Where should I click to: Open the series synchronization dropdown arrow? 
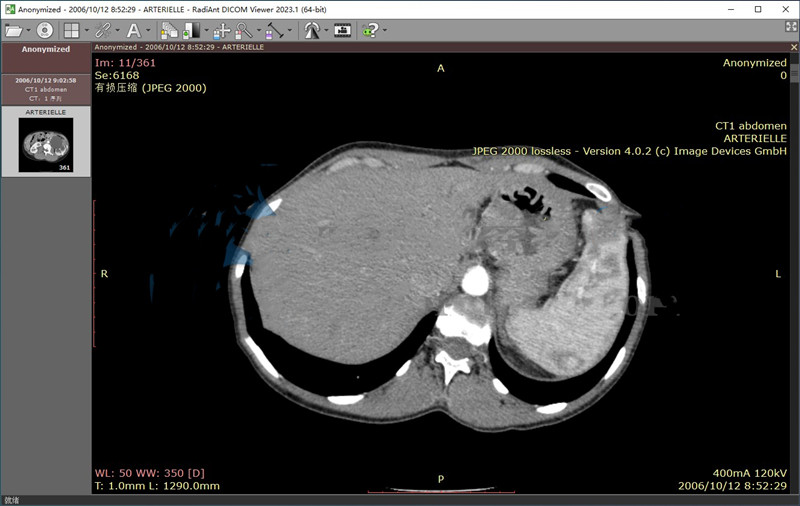pyautogui.click(x=117, y=31)
